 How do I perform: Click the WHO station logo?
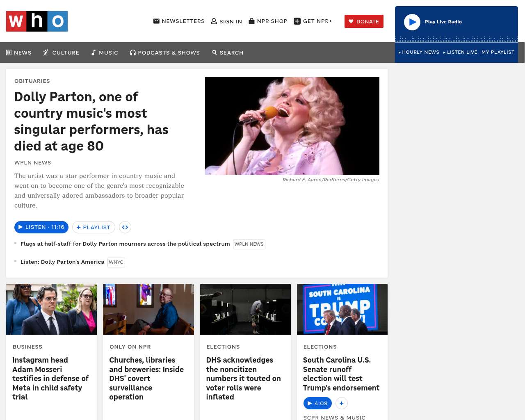(x=37, y=21)
